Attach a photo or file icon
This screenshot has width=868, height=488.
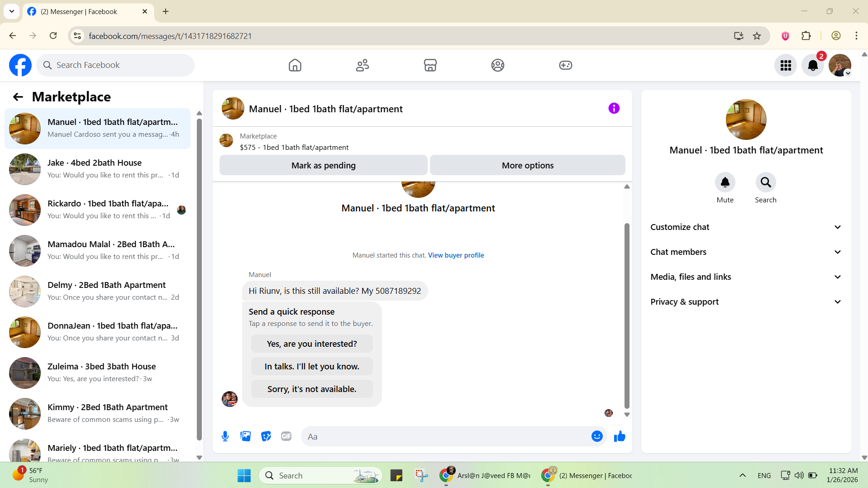pyautogui.click(x=246, y=436)
